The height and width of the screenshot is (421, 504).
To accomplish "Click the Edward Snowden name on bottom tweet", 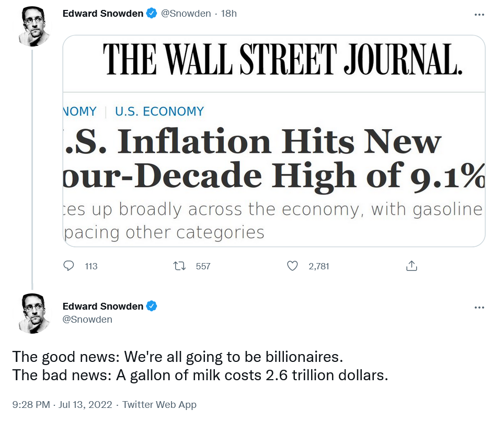I will [102, 306].
